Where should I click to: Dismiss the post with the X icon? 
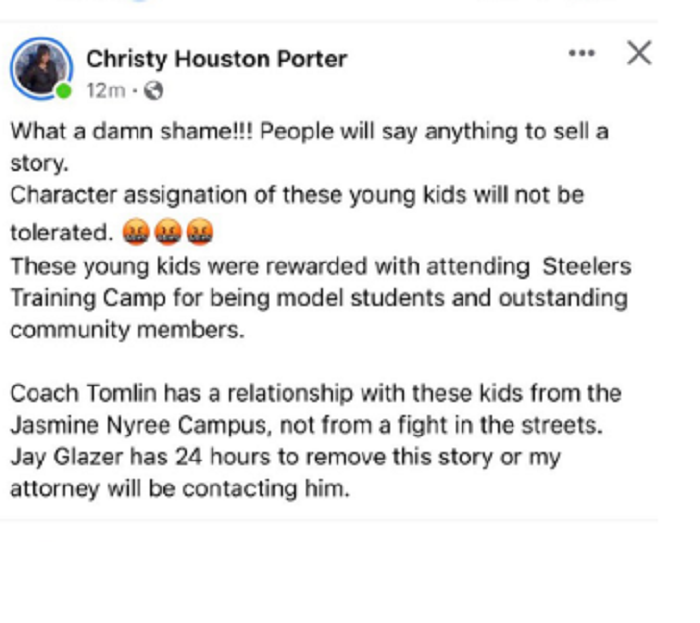coord(639,53)
